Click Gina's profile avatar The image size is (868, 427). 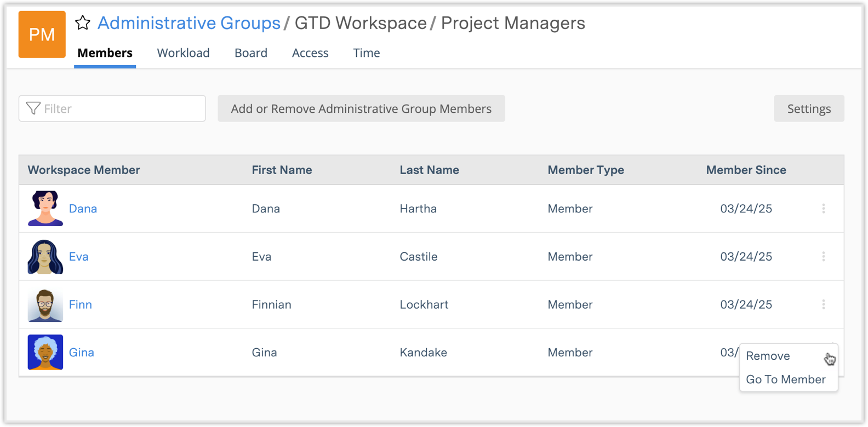click(45, 353)
